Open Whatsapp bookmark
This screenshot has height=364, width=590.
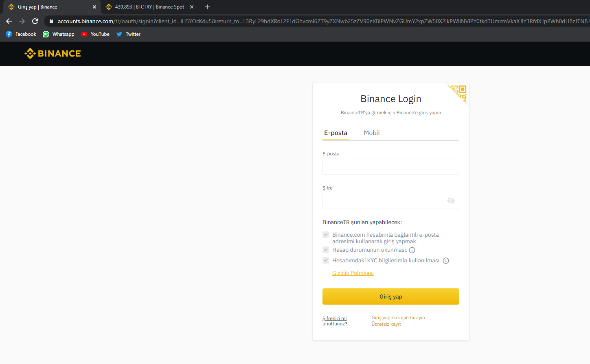[59, 34]
